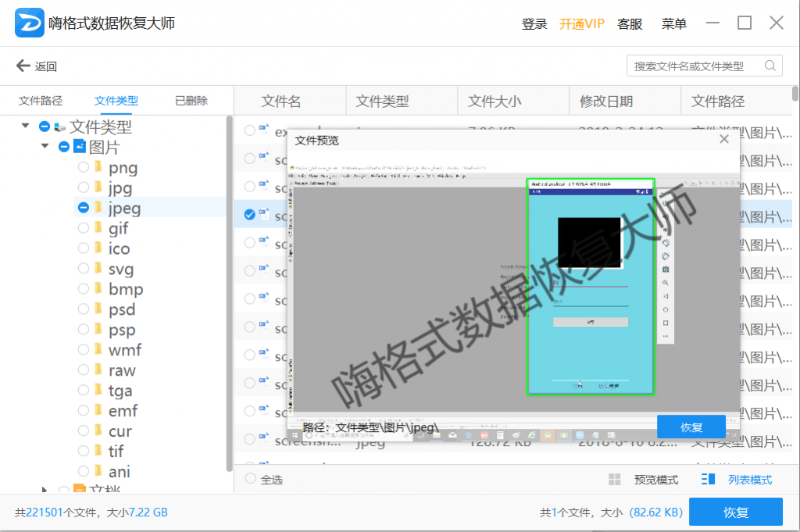Click the raw folder icon
Image resolution: width=800 pixels, height=532 pixels.
pos(98,370)
